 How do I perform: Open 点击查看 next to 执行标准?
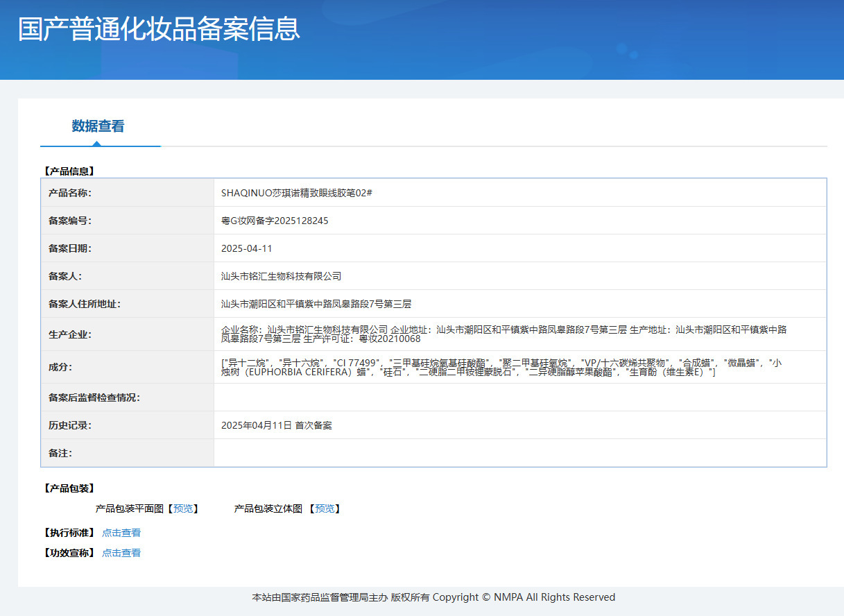pyautogui.click(x=121, y=533)
